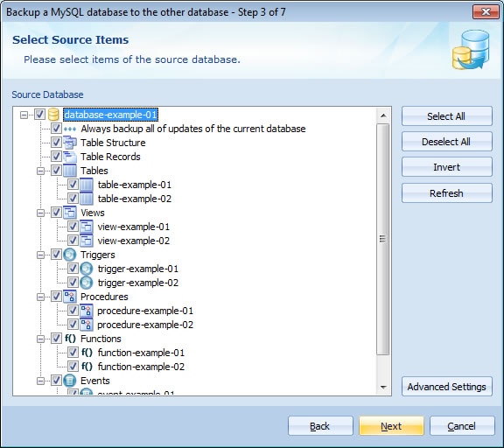This screenshot has height=448, width=504.
Task: Click the database-example-01 cylinder icon
Action: [53, 115]
